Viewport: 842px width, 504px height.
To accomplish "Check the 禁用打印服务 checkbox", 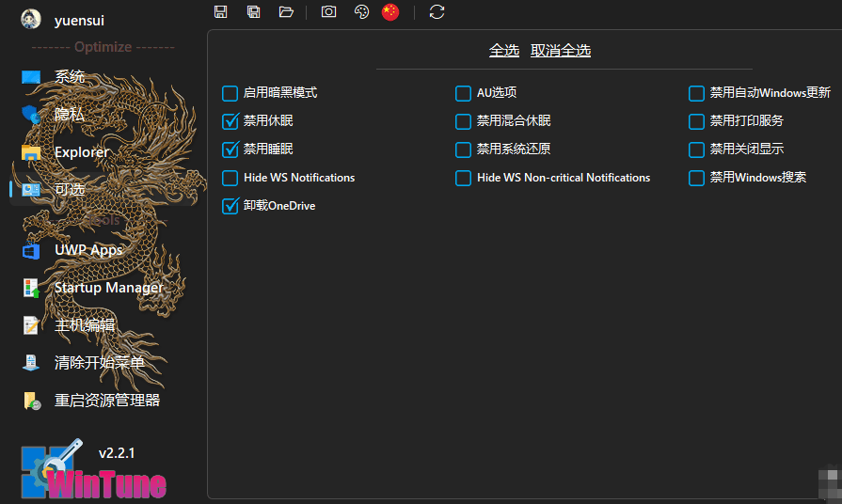I will [696, 121].
